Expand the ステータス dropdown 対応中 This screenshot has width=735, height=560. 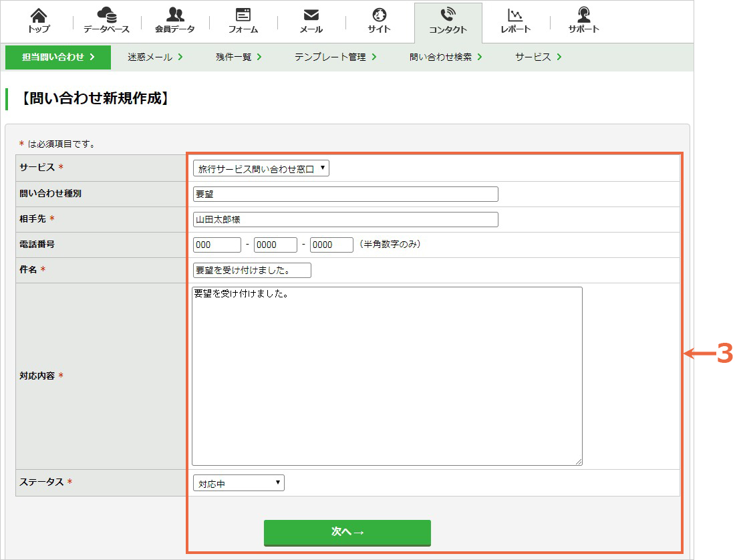coord(239,483)
